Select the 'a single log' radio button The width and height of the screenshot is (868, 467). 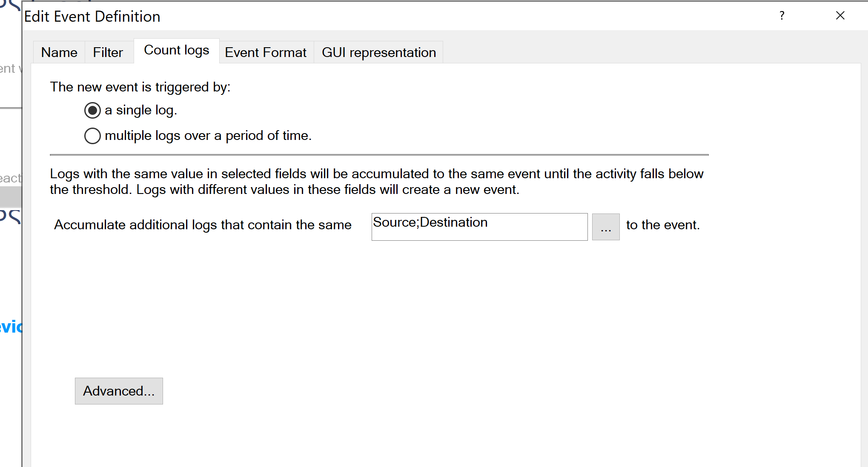(x=92, y=110)
